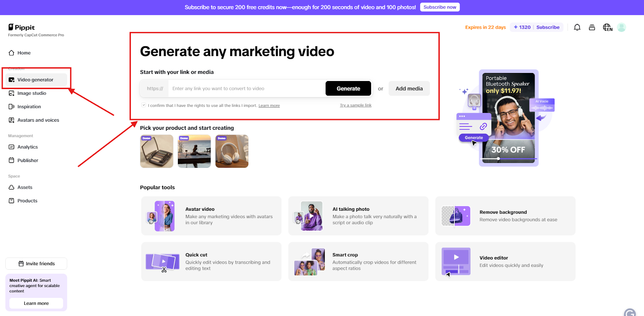Click the credits sparkle icon showing 1320
644x316 pixels.
[516, 27]
